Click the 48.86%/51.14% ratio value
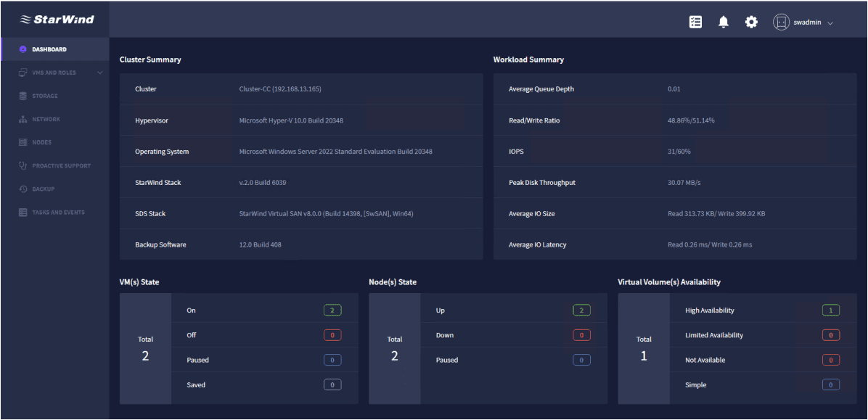This screenshot has height=420, width=868. pos(692,120)
